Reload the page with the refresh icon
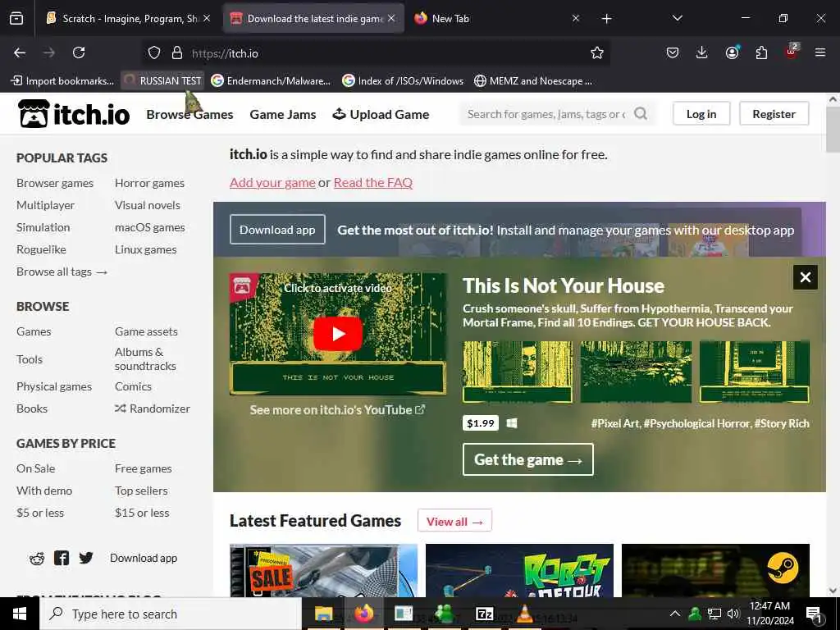This screenshot has width=840, height=630. point(79,52)
